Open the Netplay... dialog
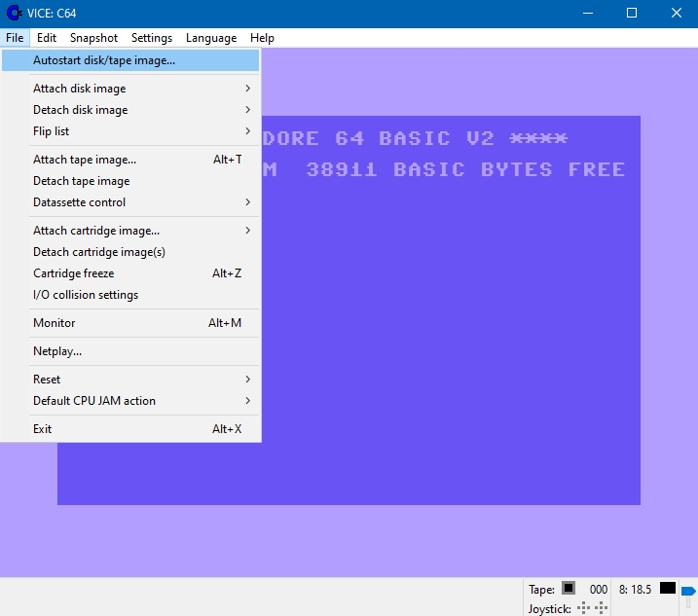 (130, 351)
